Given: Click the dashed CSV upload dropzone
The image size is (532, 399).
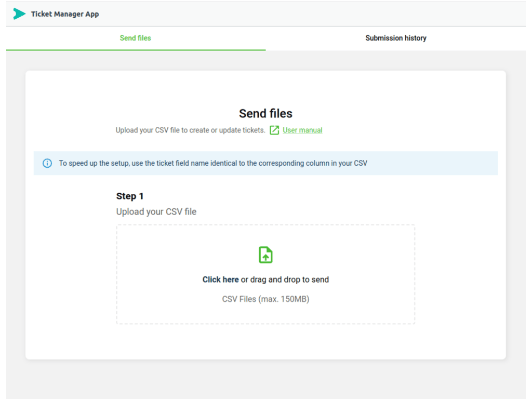Looking at the screenshot, I should 265,274.
